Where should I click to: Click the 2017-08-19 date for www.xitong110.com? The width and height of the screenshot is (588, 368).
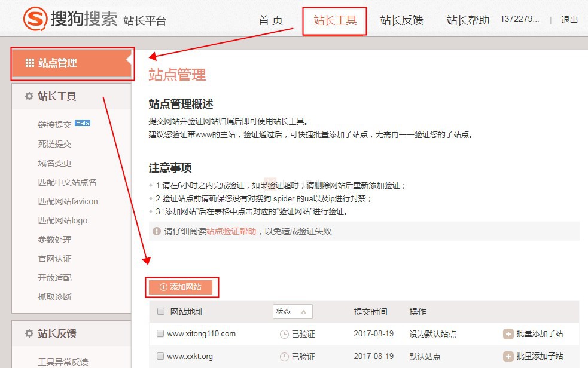click(373, 333)
